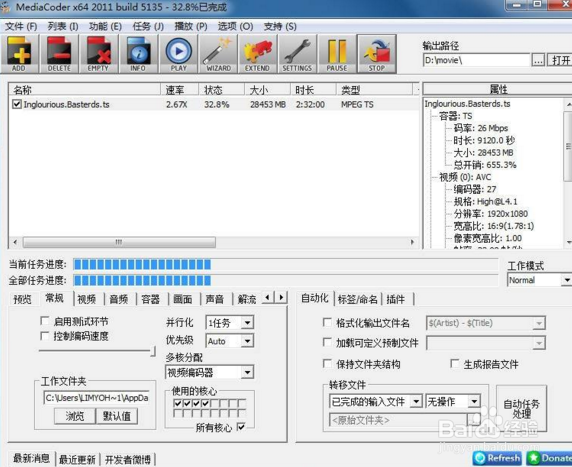572x467 pixels.
Task: Open the 列表 (I) menu
Action: [x=63, y=27]
